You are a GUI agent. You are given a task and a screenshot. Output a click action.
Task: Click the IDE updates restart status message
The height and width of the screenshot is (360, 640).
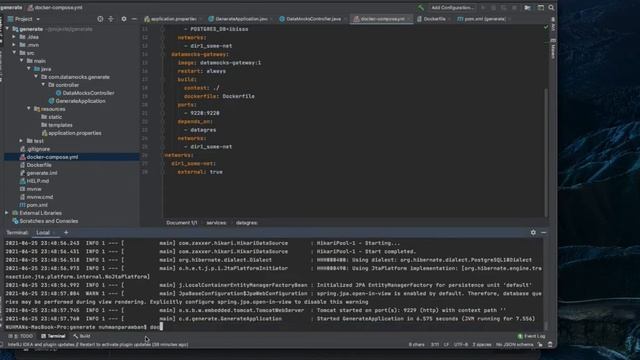tap(98, 345)
